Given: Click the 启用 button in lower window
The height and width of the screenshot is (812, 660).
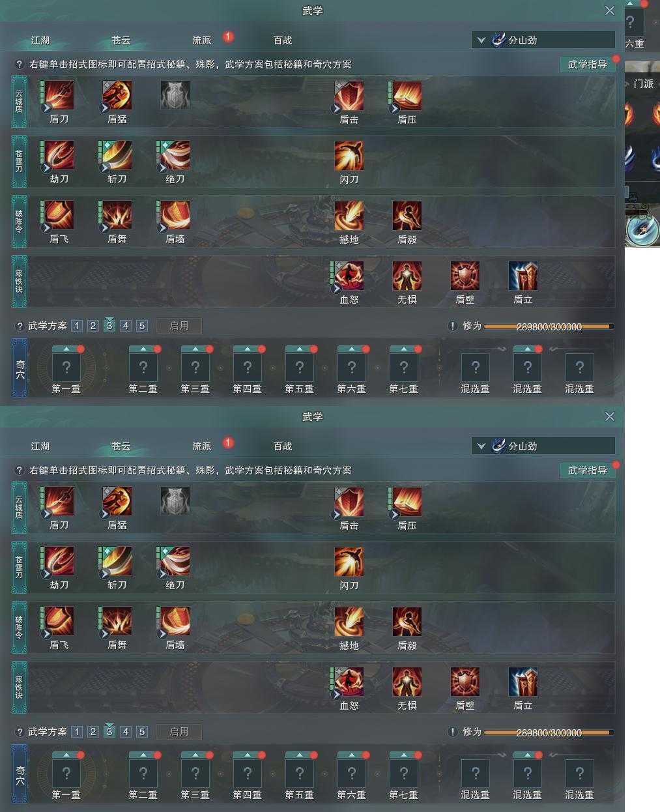Looking at the screenshot, I should coord(179,732).
